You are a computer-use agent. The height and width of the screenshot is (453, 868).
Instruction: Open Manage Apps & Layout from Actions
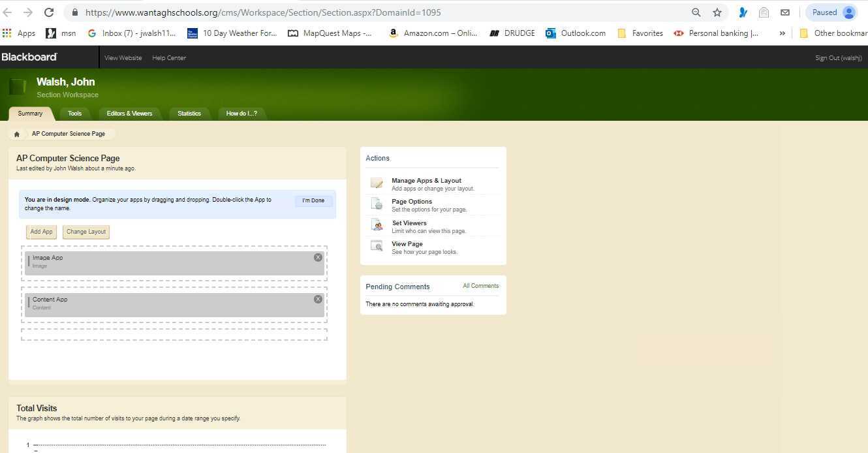click(426, 180)
